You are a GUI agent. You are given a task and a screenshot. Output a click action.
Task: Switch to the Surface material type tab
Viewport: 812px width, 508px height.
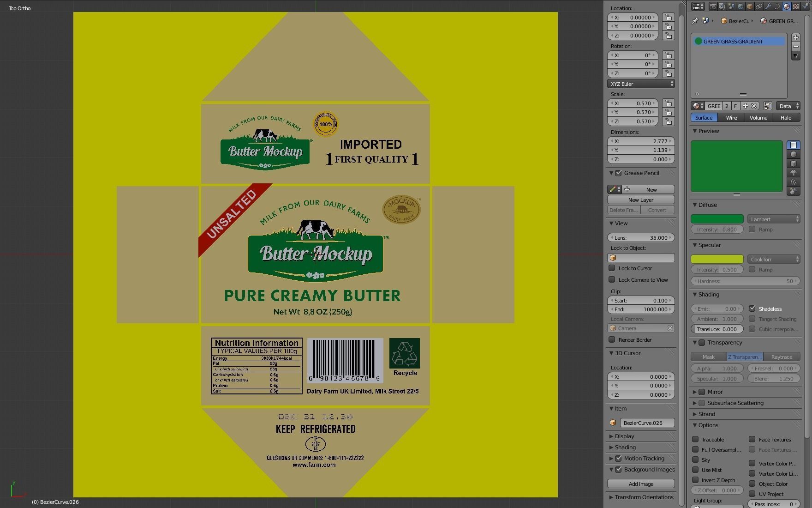[x=704, y=118]
